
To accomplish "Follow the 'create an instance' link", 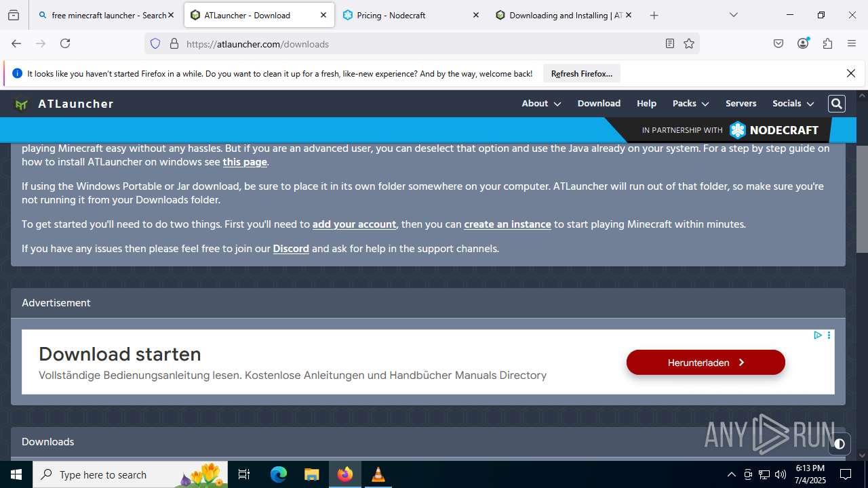I will tap(507, 224).
